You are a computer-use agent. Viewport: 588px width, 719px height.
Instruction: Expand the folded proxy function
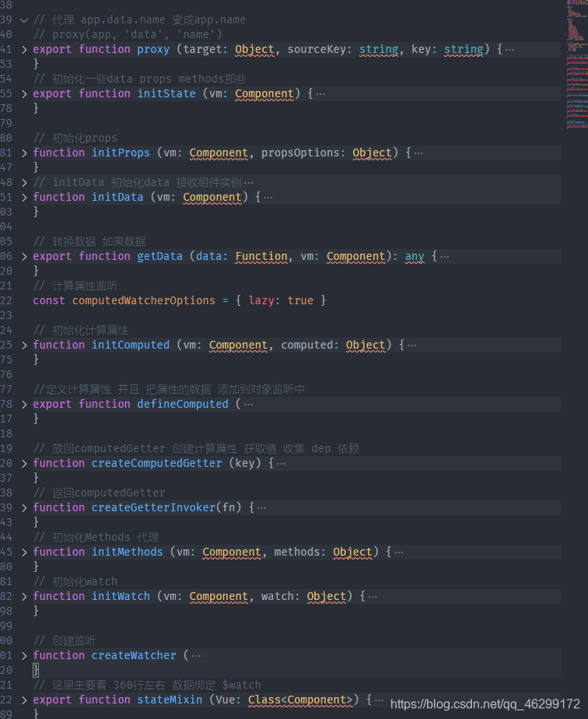click(x=24, y=50)
